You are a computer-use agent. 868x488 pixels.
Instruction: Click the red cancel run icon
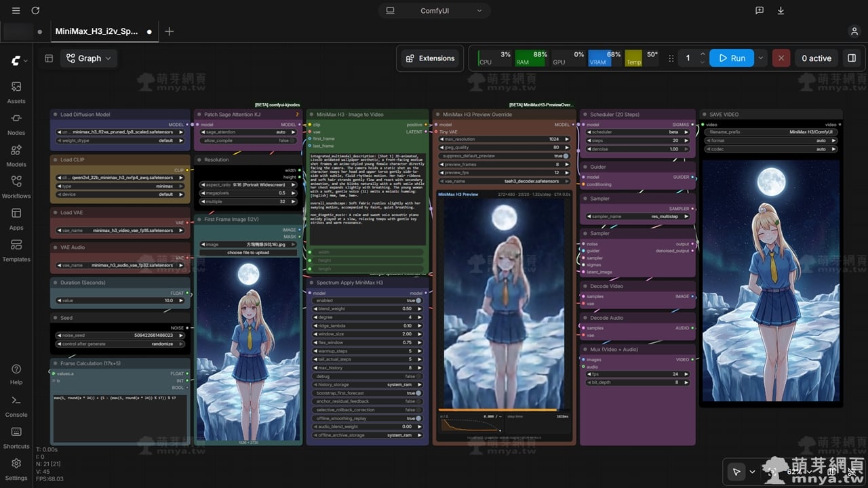pos(781,58)
